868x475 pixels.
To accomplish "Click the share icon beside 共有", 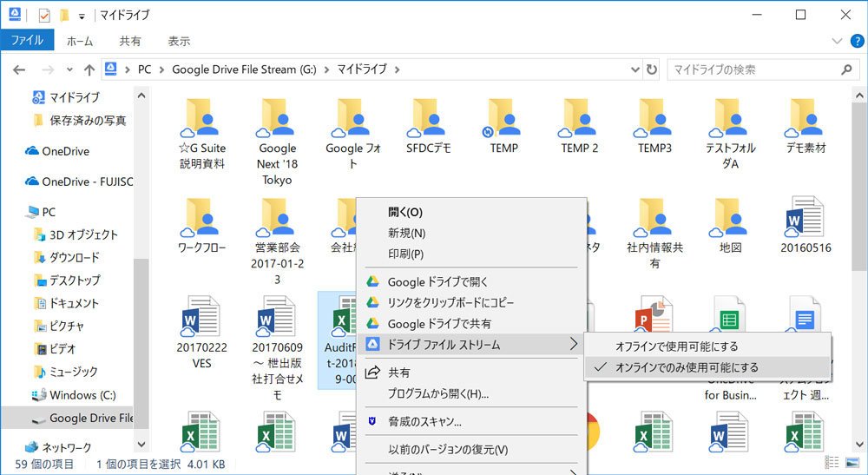I will (x=373, y=372).
